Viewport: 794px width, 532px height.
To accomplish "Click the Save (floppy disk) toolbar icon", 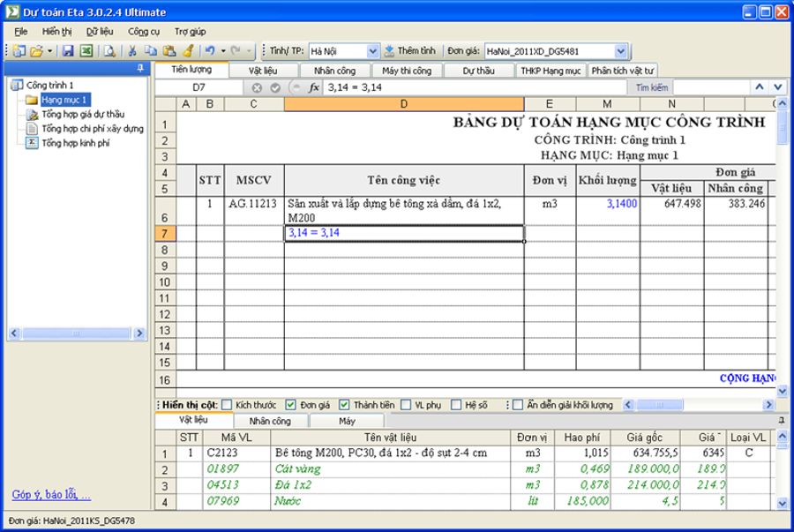I will point(68,51).
